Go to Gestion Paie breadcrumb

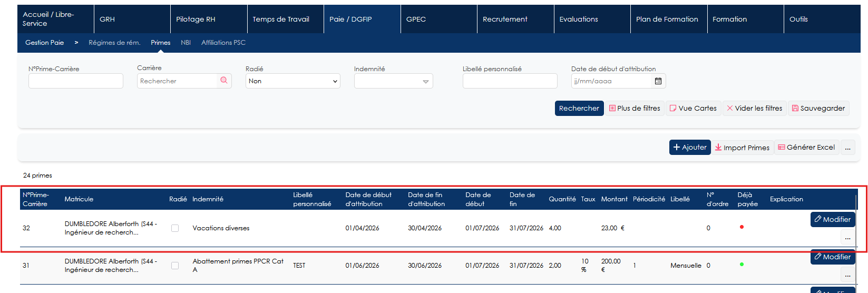pyautogui.click(x=45, y=43)
